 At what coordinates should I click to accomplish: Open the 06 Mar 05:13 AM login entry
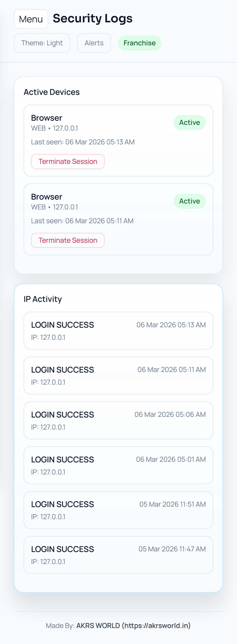pyautogui.click(x=118, y=331)
